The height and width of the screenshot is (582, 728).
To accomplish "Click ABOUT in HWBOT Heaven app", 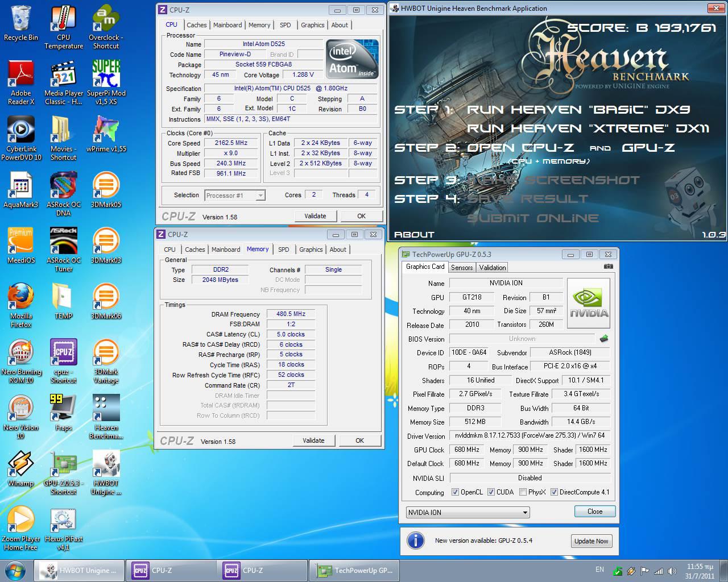I will pyautogui.click(x=414, y=234).
